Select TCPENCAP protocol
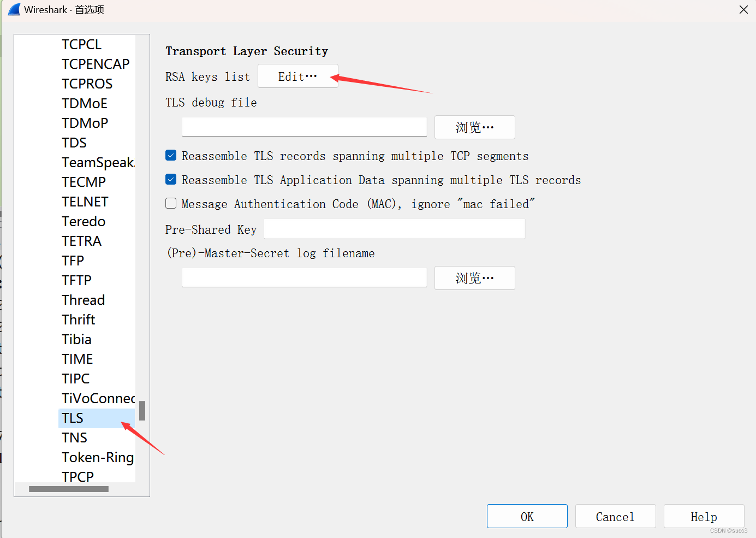Screen dimensions: 756x538 (96, 64)
